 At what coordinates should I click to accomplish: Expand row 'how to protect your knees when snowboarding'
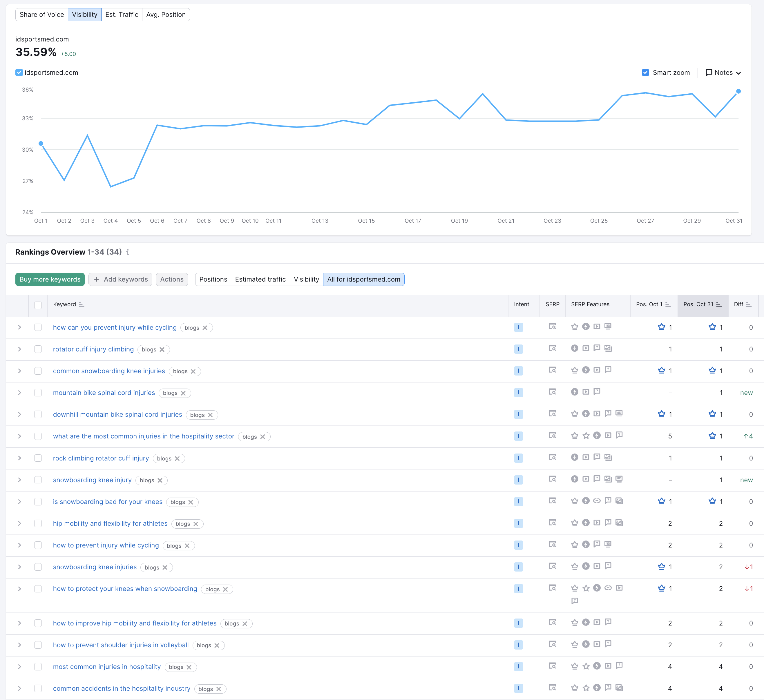19,589
